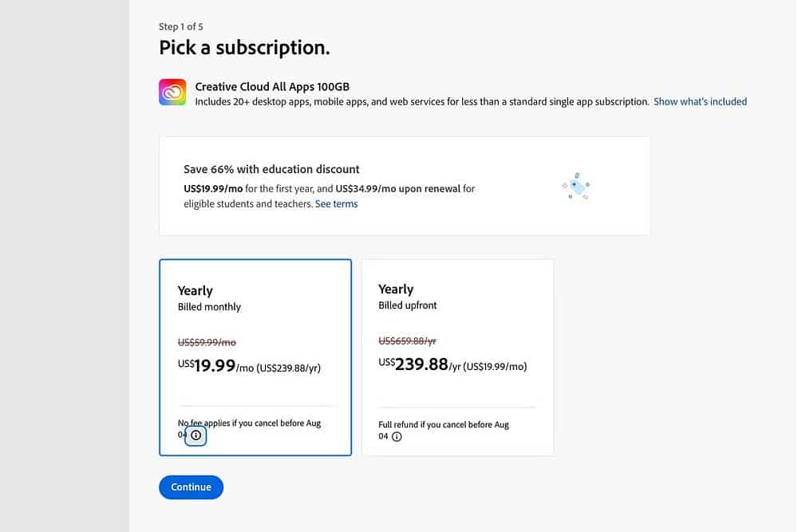Open the Show what's included link
798x532 pixels.
pos(700,101)
